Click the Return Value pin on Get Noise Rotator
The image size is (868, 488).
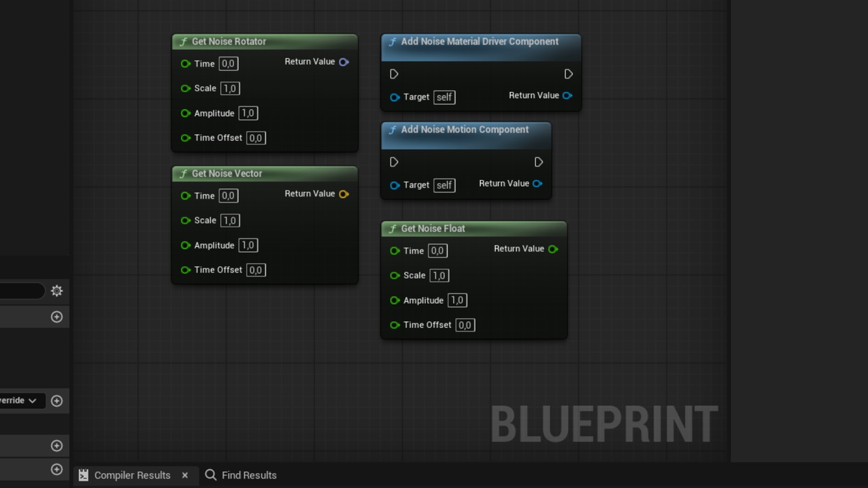point(344,62)
